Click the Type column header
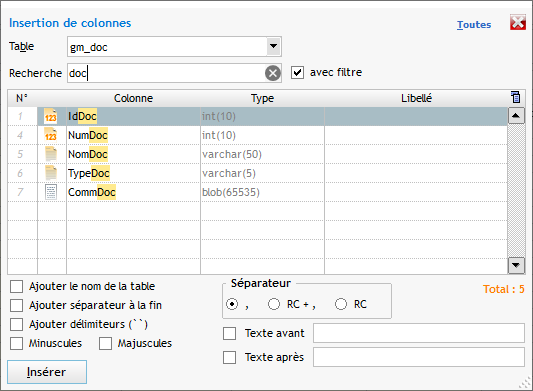The image size is (533, 391). (262, 98)
